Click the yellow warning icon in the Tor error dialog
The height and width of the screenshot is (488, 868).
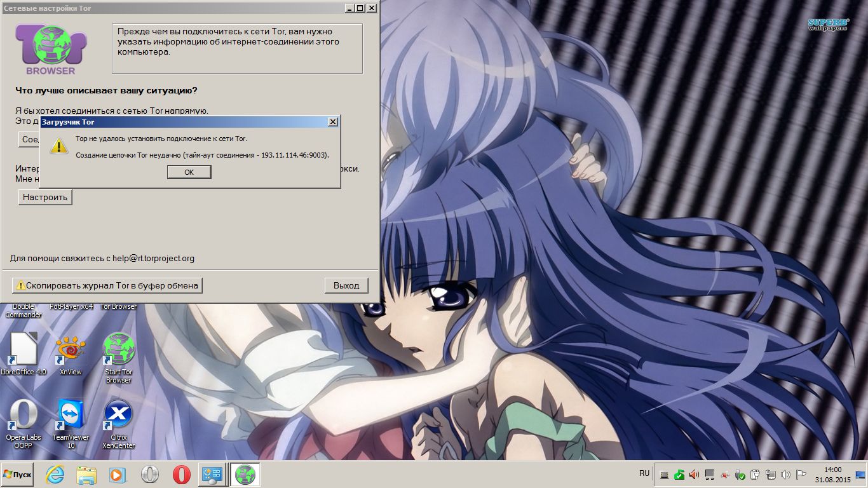59,146
